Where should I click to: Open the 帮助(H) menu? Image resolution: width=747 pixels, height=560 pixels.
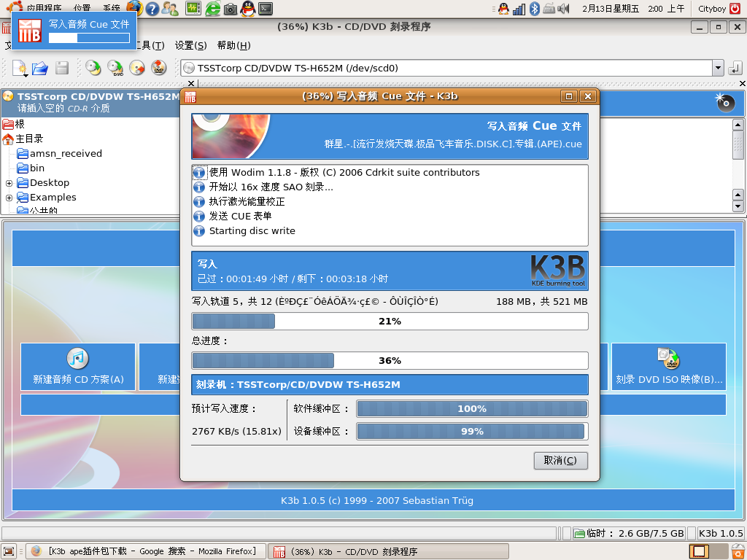[x=233, y=45]
